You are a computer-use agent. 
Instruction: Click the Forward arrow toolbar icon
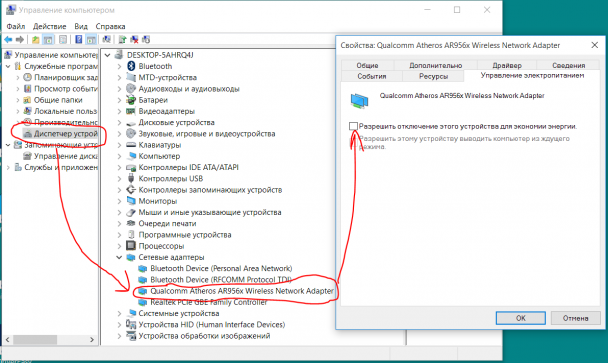click(20, 40)
